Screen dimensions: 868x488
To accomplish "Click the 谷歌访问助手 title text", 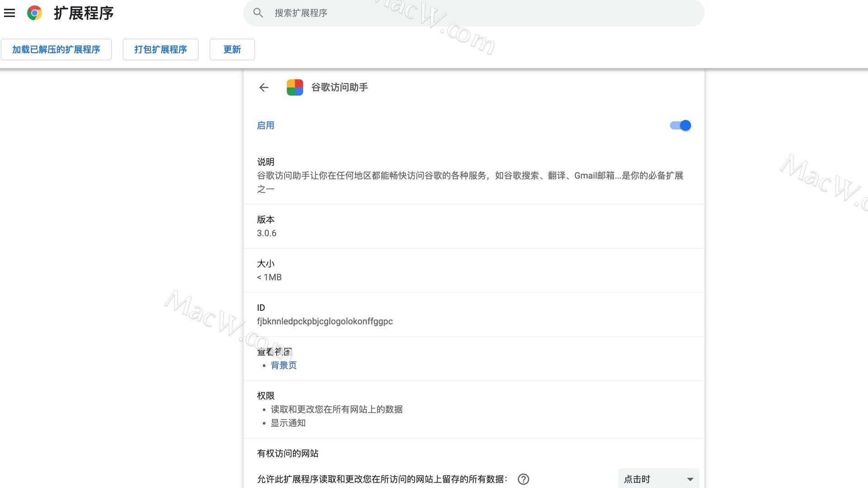I will point(340,87).
